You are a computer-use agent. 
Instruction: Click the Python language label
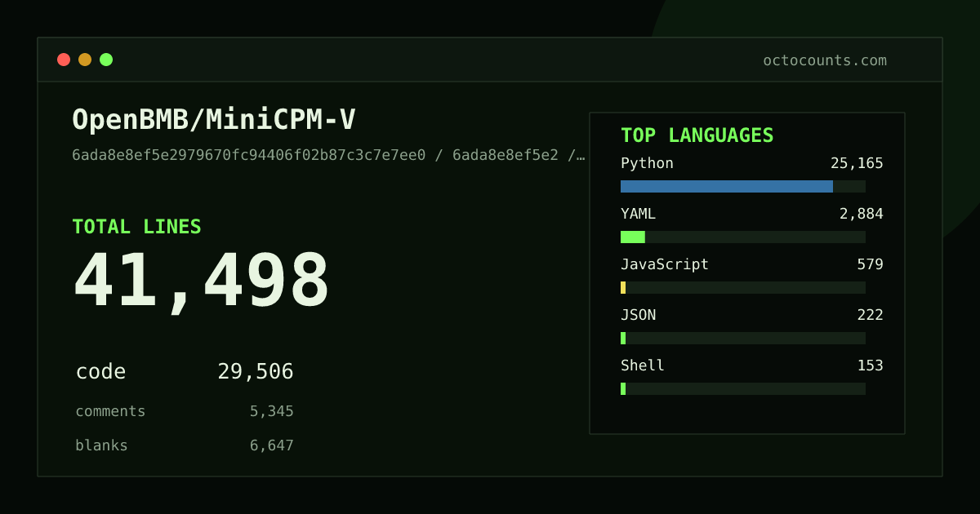pyautogui.click(x=647, y=163)
